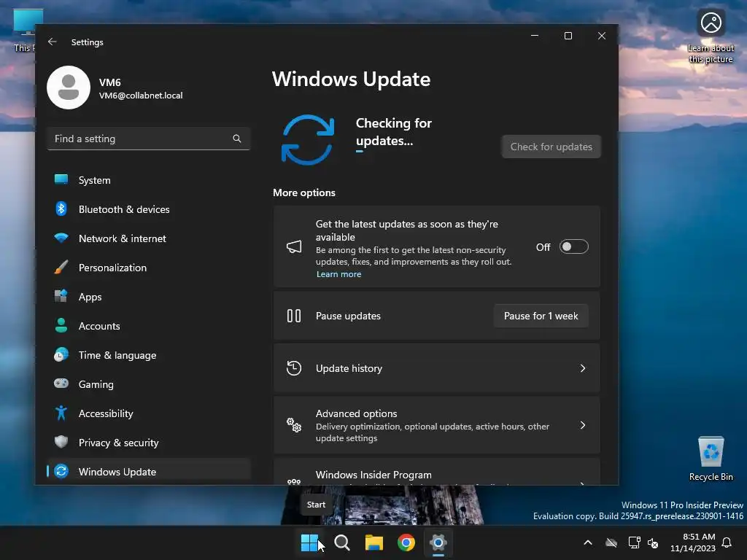The image size is (747, 560).
Task: Select the Privacy & security label
Action: [x=119, y=443]
